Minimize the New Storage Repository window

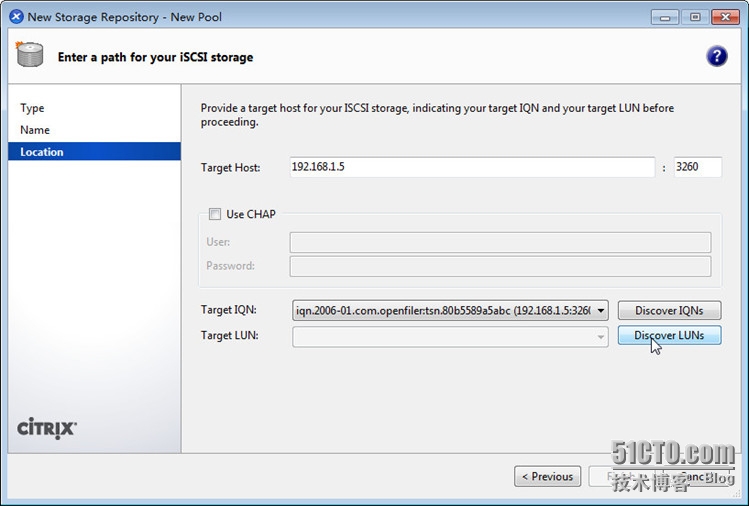(x=665, y=17)
